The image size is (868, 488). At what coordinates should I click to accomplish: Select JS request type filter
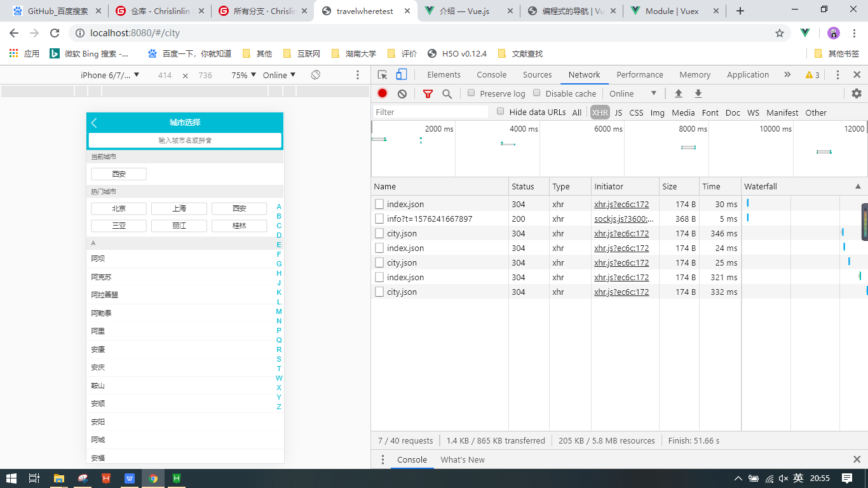pos(618,112)
